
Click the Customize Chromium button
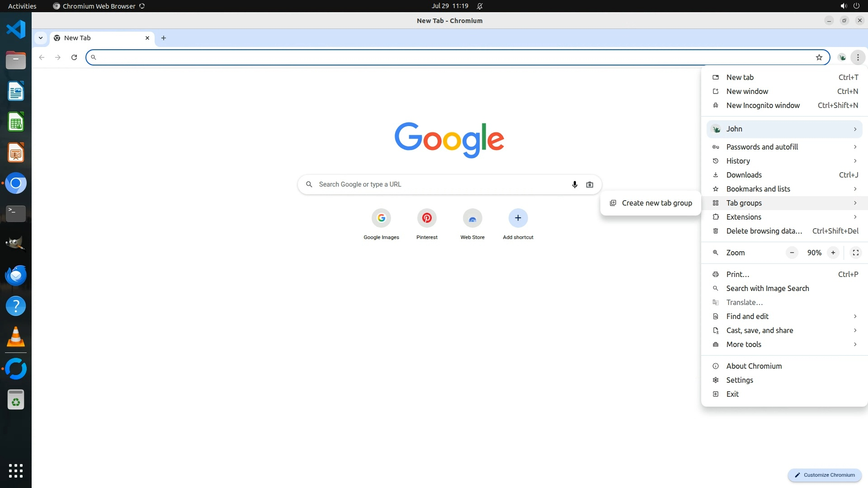pos(825,475)
